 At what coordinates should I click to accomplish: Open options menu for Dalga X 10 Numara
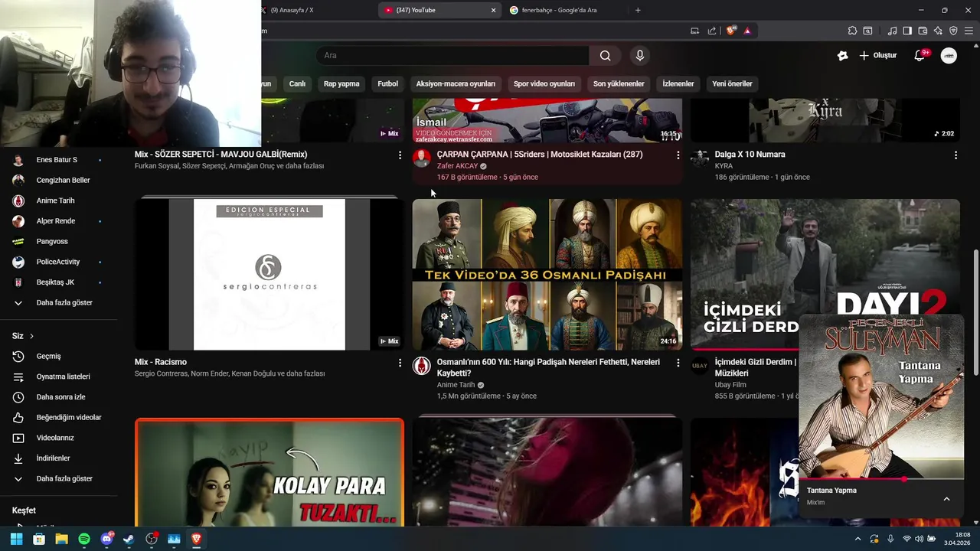point(955,155)
